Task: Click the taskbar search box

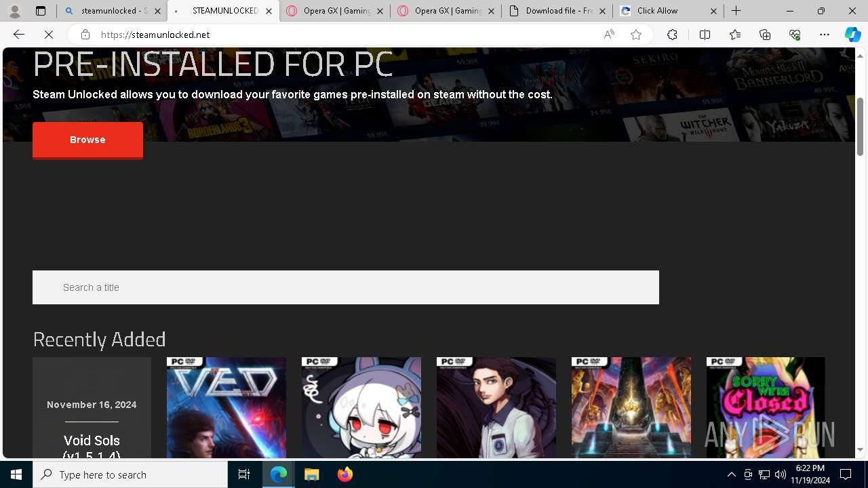Action: (130, 474)
